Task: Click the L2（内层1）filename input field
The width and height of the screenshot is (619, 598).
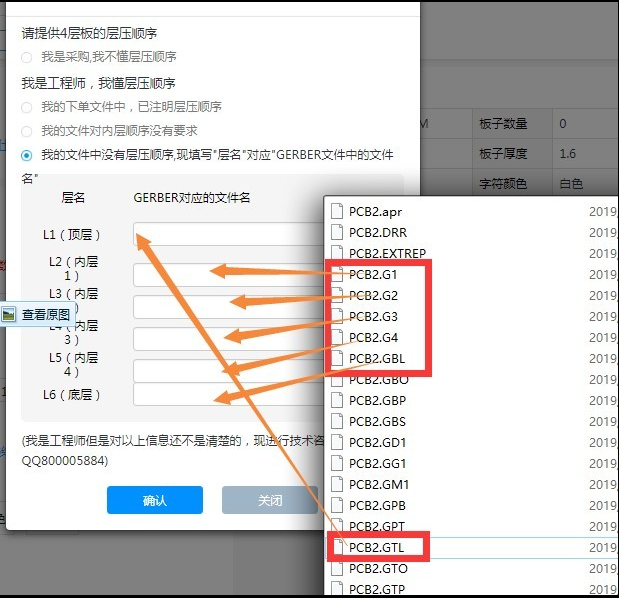Action: pos(228,275)
